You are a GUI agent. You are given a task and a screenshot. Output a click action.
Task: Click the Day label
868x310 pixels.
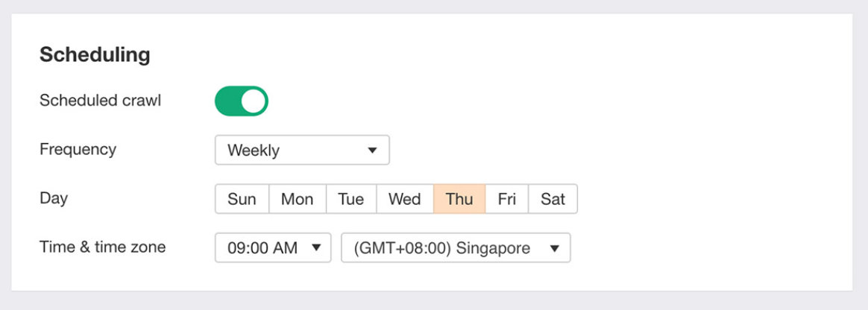54,198
